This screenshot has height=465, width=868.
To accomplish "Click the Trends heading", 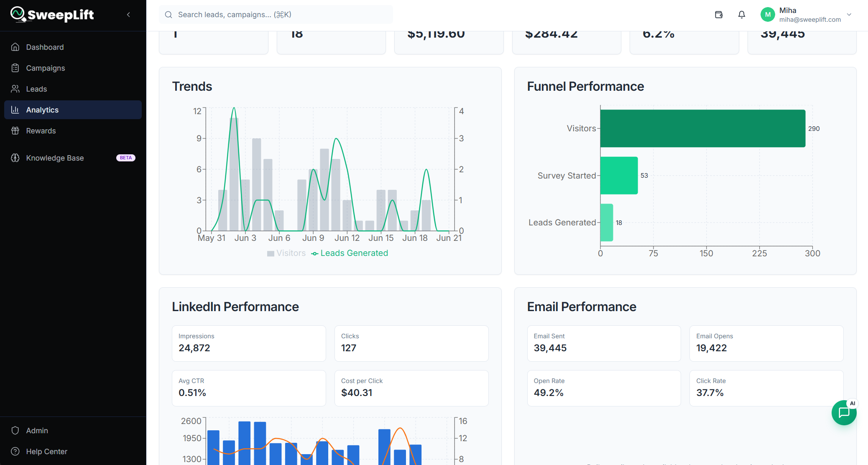I will pyautogui.click(x=192, y=86).
